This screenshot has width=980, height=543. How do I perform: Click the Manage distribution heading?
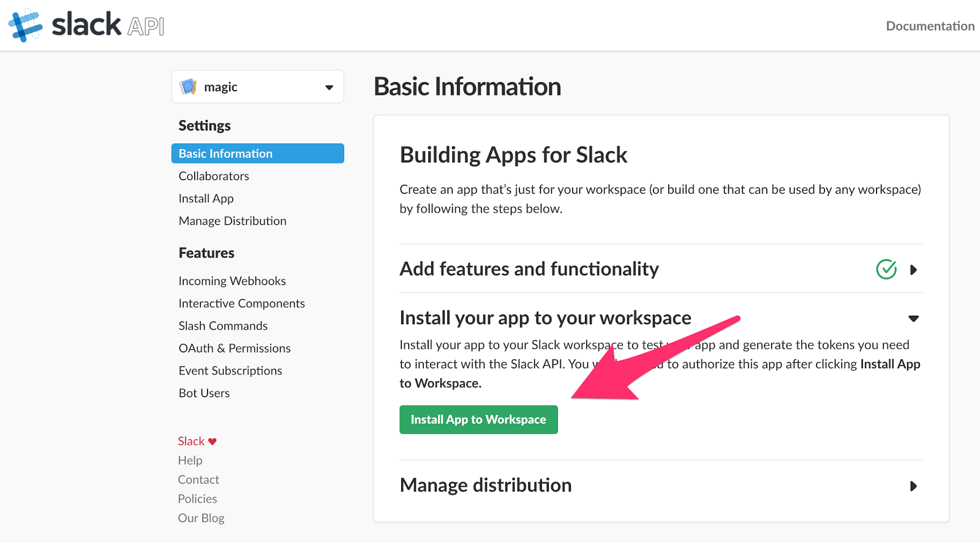[x=486, y=485]
